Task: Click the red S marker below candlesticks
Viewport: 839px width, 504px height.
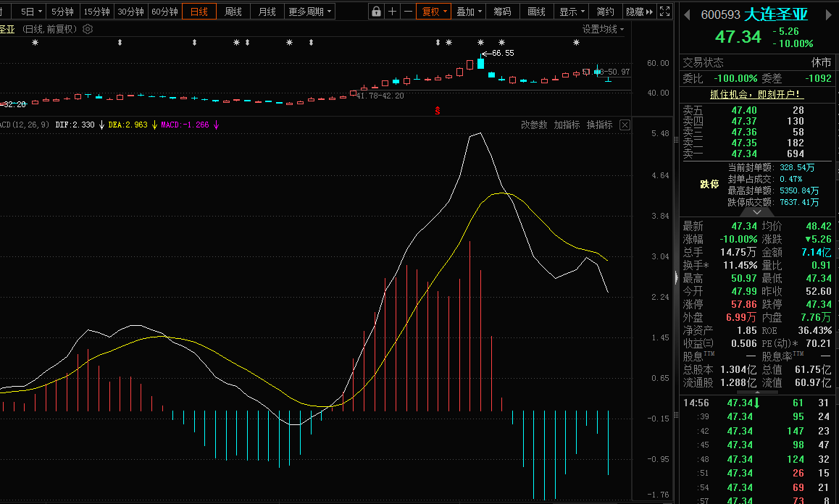Action: 438,110
